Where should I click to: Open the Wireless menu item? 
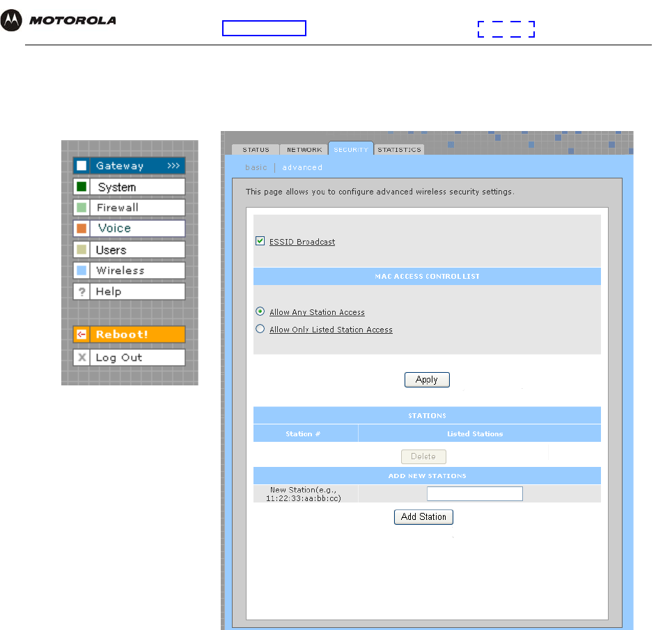[129, 270]
